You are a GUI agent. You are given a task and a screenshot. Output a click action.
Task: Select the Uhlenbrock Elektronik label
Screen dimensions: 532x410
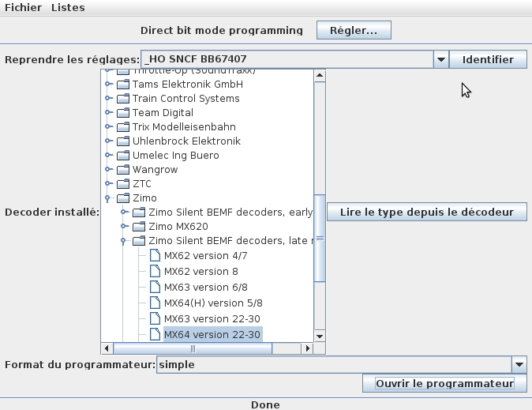coord(186,141)
